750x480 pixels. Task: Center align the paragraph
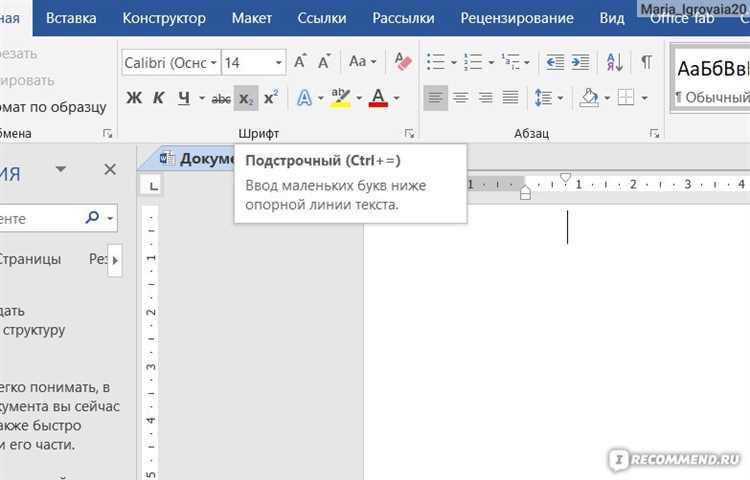pos(461,98)
